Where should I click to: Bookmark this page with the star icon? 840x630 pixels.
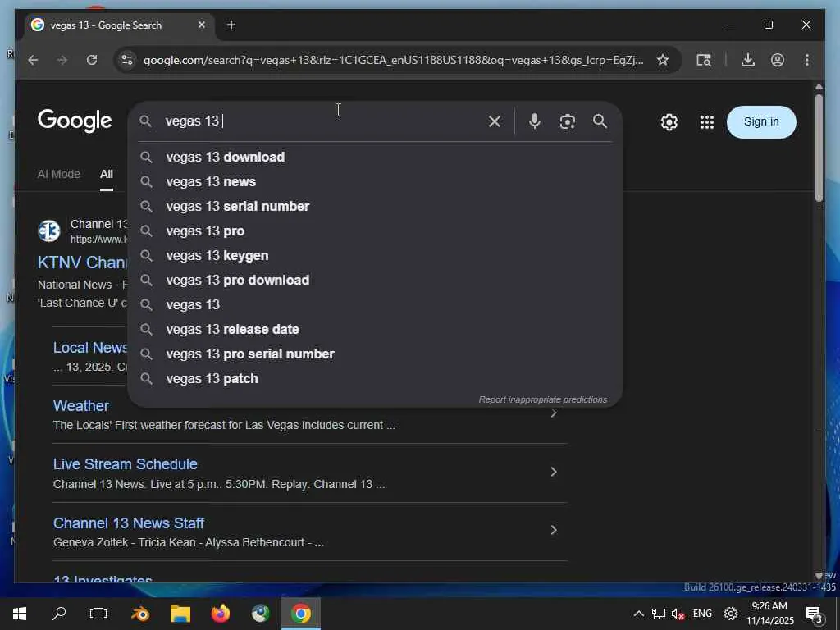pos(663,60)
